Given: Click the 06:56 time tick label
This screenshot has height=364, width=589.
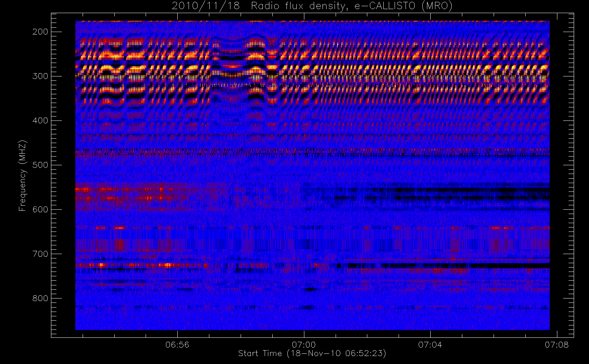Looking at the screenshot, I should pyautogui.click(x=177, y=345).
